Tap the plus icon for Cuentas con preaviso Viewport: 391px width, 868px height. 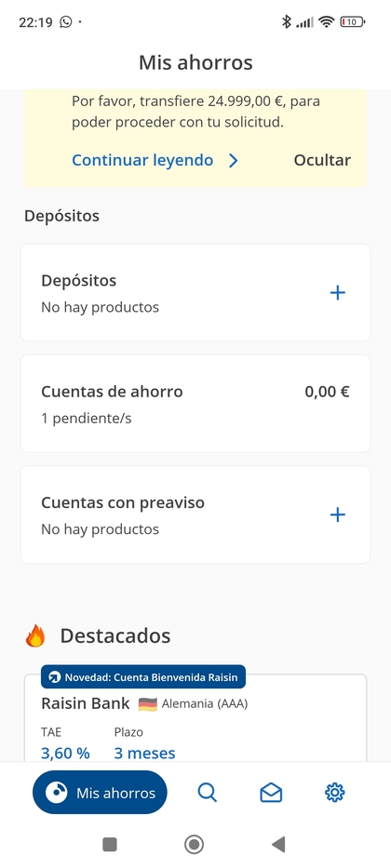(x=338, y=515)
